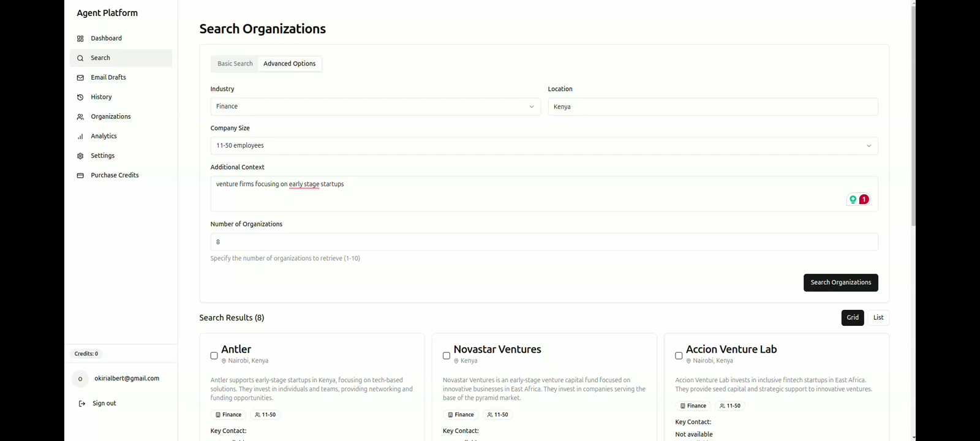Switch results to Grid view
980x441 pixels.
click(853, 318)
